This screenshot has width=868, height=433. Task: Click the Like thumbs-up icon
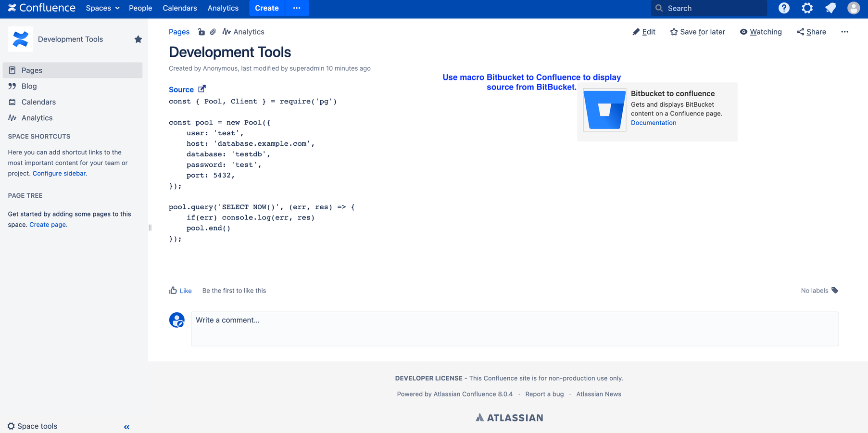173,290
